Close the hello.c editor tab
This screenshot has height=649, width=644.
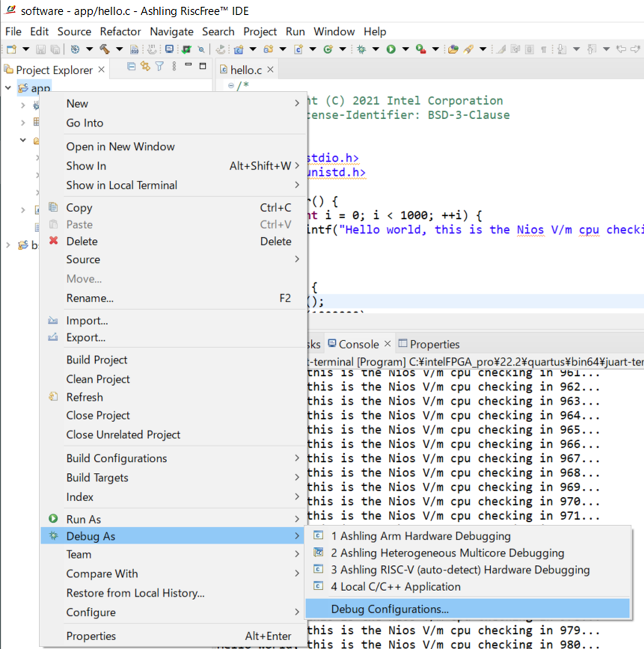(271, 69)
